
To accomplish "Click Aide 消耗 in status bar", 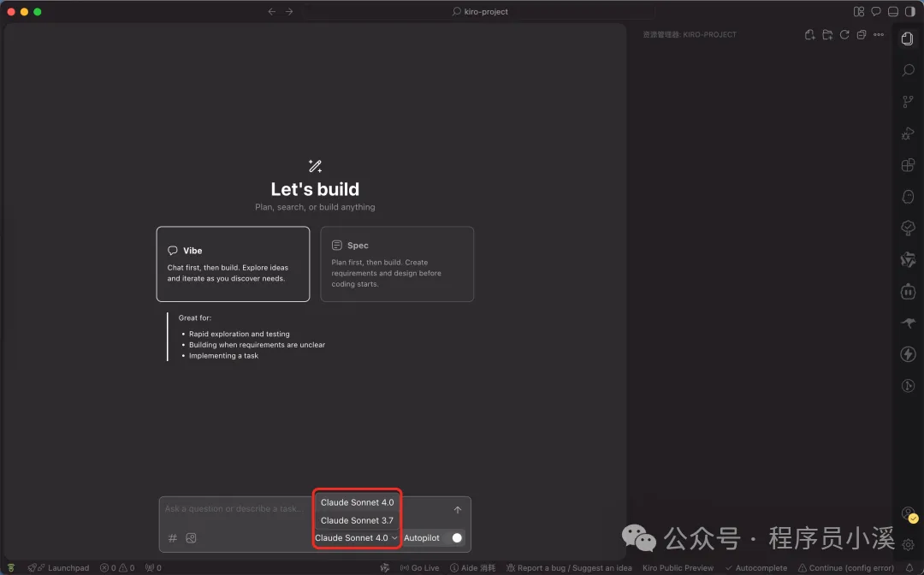I will point(472,568).
